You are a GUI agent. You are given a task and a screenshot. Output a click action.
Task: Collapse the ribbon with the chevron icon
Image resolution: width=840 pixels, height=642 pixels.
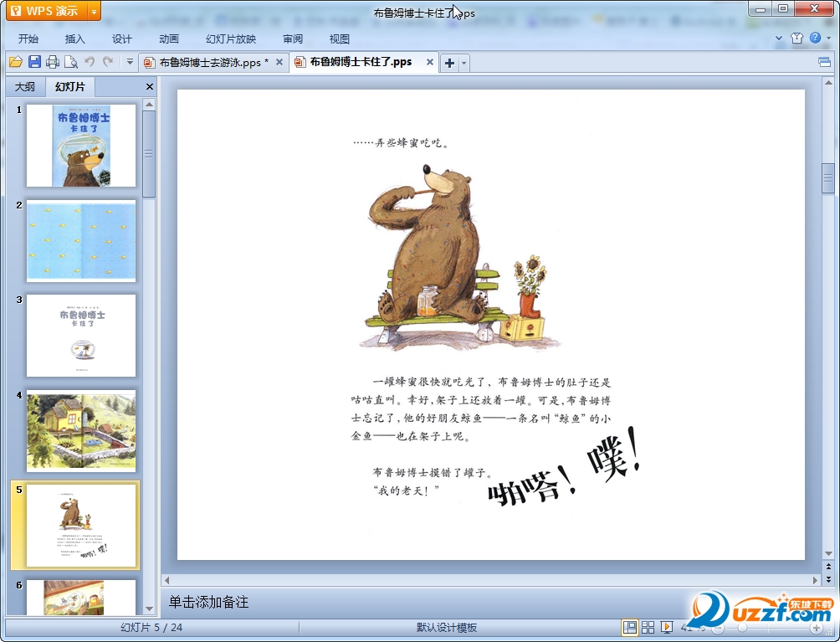[779, 38]
